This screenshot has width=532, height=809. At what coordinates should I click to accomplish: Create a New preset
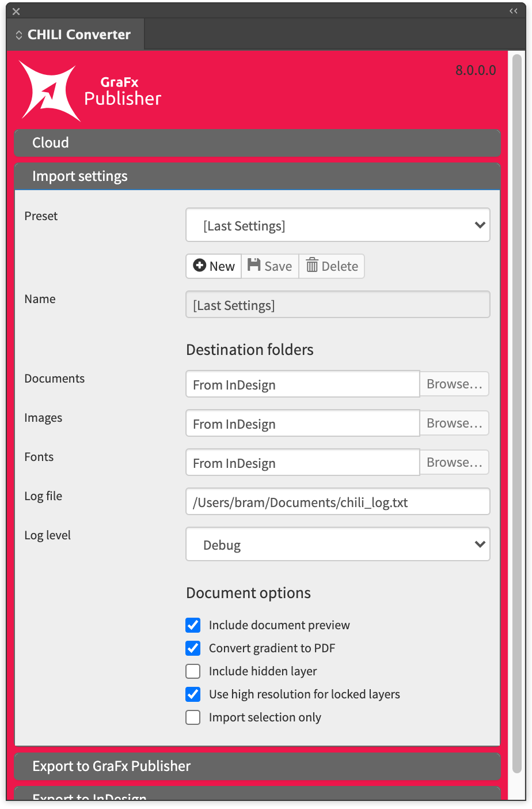point(214,266)
